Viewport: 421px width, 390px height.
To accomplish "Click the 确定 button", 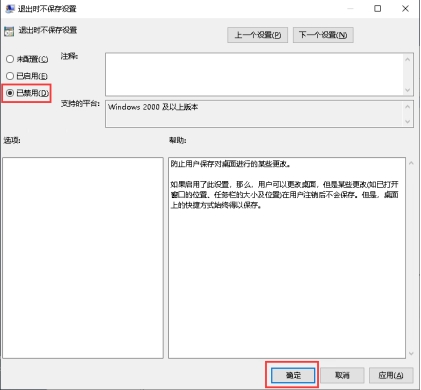I will click(293, 375).
